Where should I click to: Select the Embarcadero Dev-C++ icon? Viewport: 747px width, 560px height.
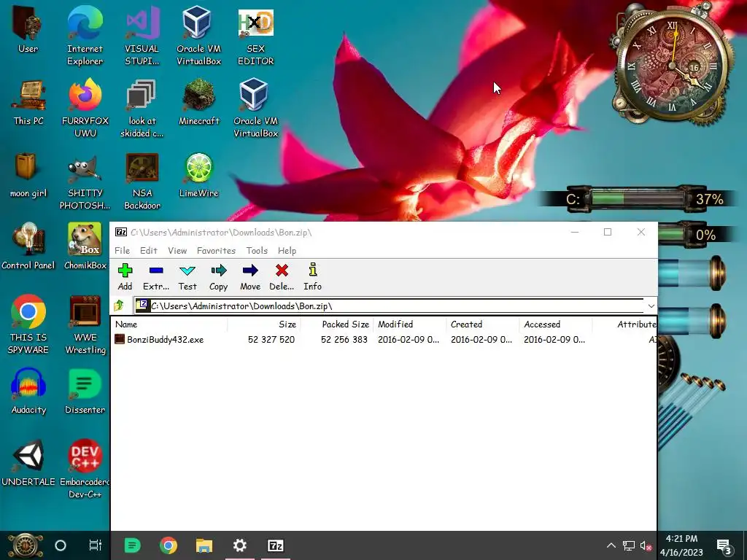pyautogui.click(x=85, y=469)
